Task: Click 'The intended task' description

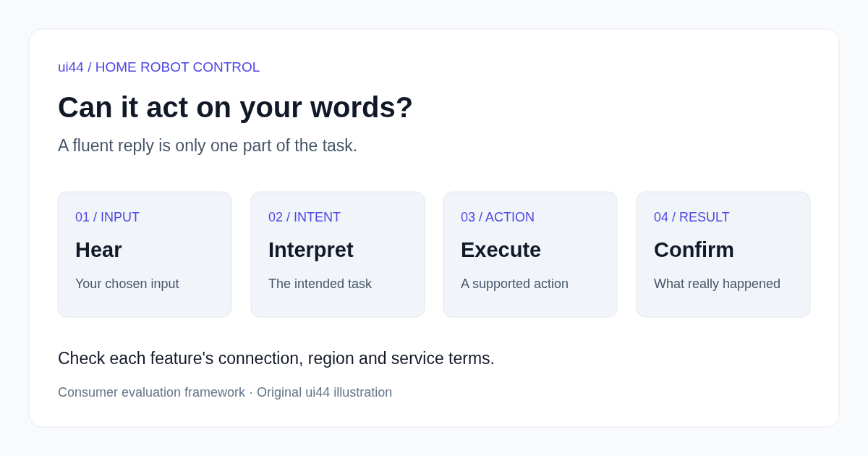Action: click(x=320, y=284)
